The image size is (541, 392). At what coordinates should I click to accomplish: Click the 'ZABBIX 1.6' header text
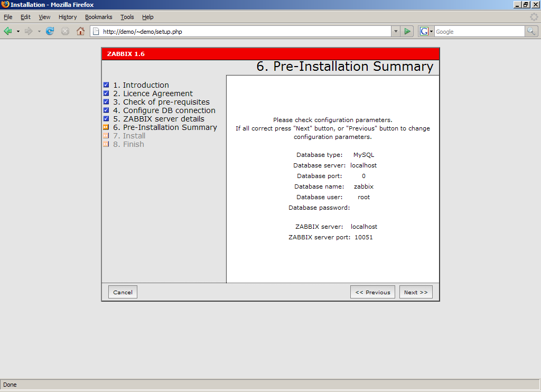(x=126, y=54)
